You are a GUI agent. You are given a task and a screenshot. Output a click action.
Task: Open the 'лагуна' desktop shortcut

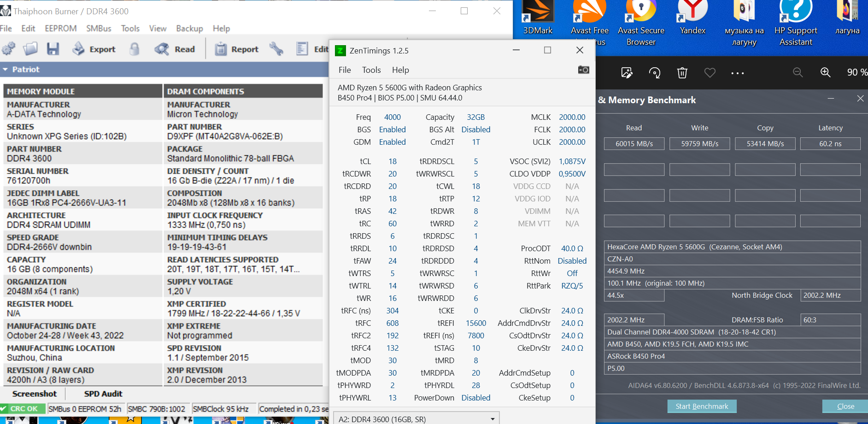coord(847,18)
